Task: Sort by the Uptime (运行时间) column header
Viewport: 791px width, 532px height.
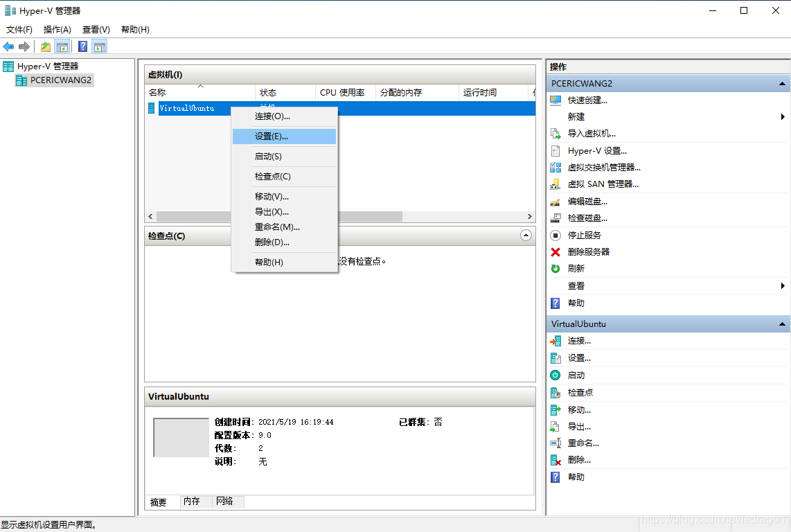Action: [x=493, y=93]
